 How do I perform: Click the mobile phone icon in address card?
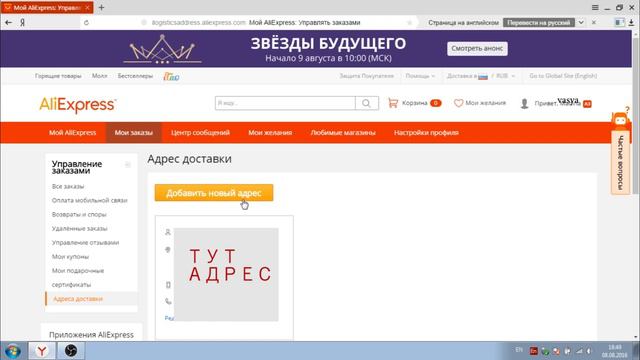(x=168, y=285)
